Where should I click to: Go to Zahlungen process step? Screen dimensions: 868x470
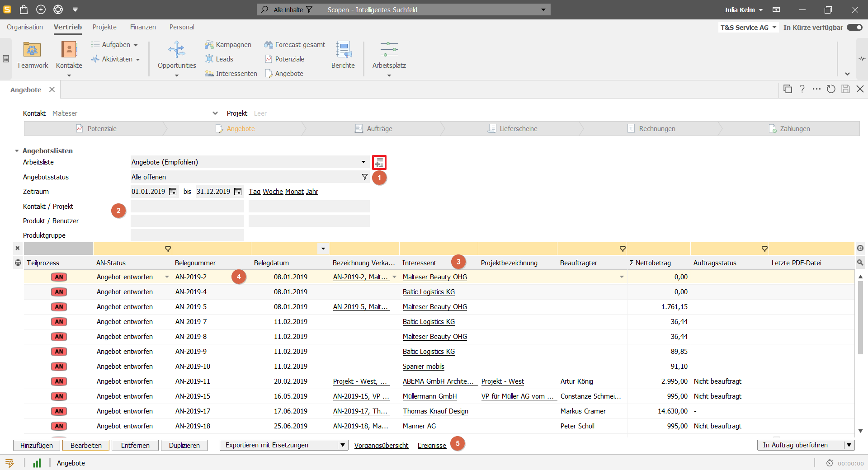[790, 129]
